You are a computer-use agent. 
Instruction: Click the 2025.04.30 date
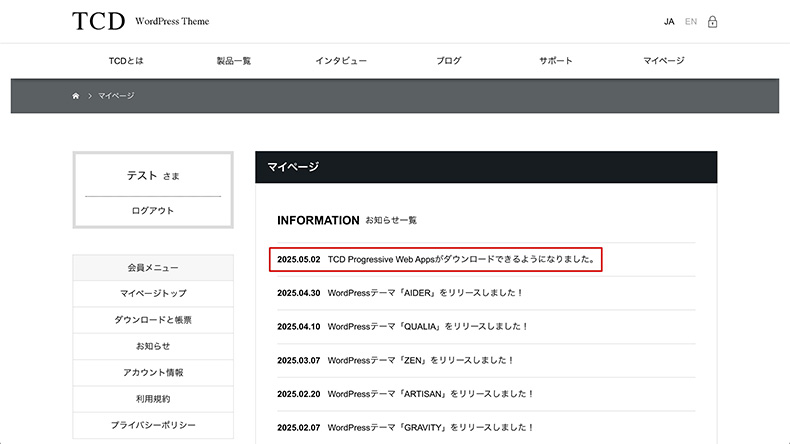(x=299, y=293)
